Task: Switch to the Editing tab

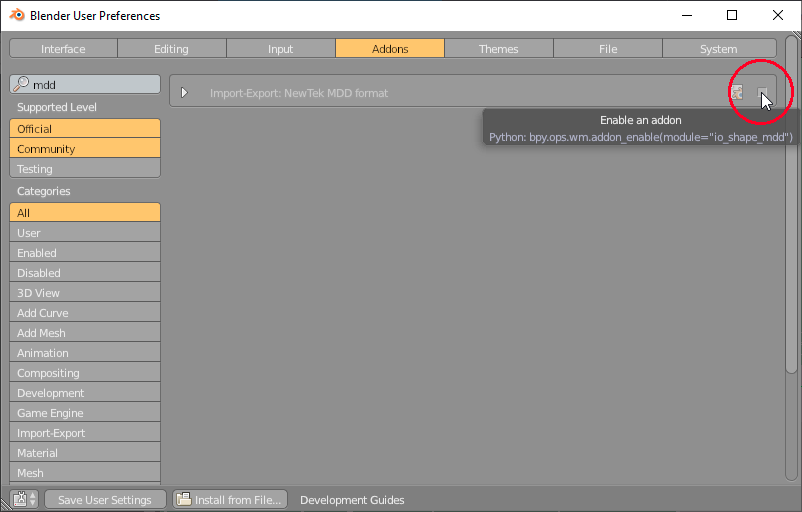Action: click(x=171, y=49)
